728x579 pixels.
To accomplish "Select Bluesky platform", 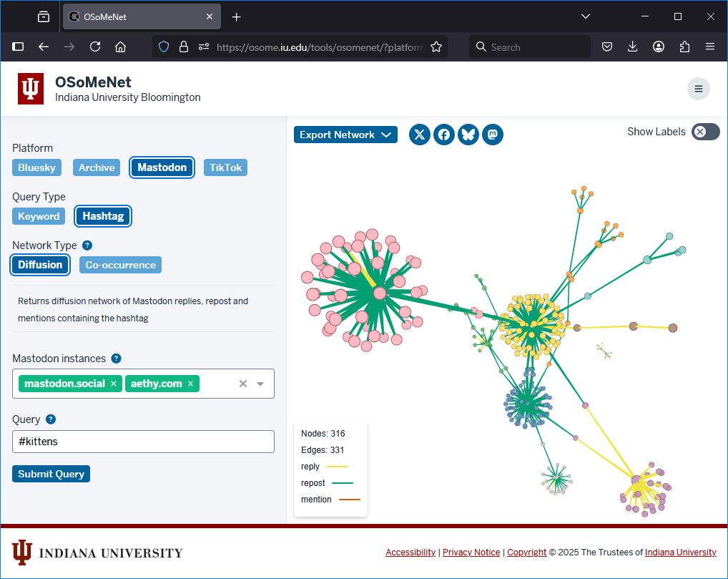I will click(x=36, y=167).
